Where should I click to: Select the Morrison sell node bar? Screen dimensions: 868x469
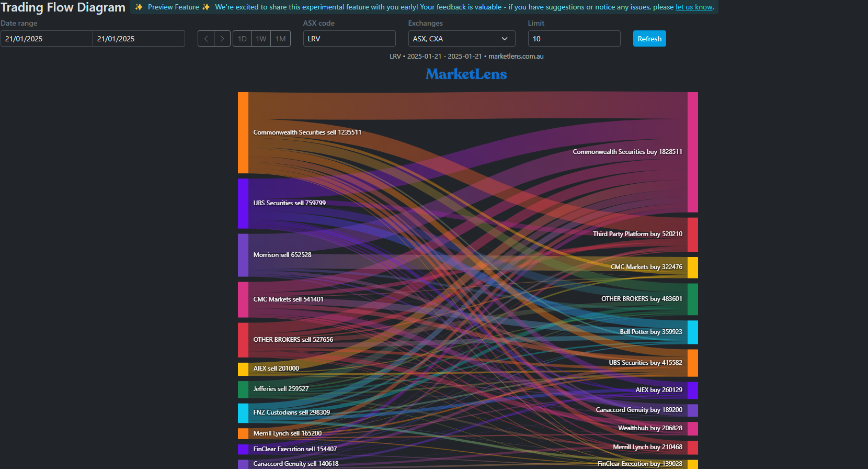243,255
